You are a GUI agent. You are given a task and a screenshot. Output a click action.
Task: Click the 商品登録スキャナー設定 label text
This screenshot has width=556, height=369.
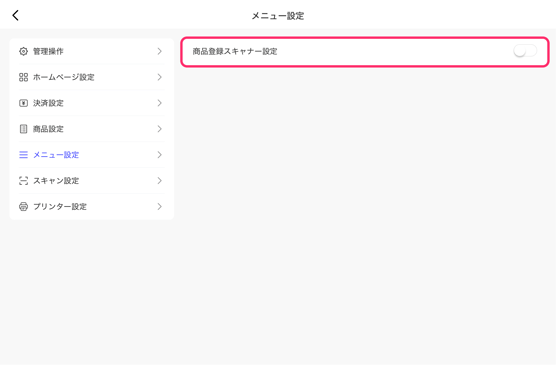235,51
